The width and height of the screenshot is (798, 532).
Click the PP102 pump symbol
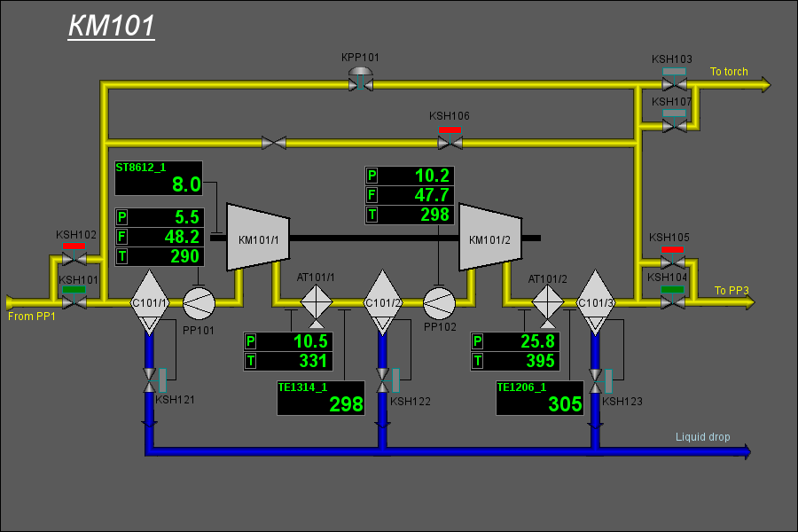[438, 303]
